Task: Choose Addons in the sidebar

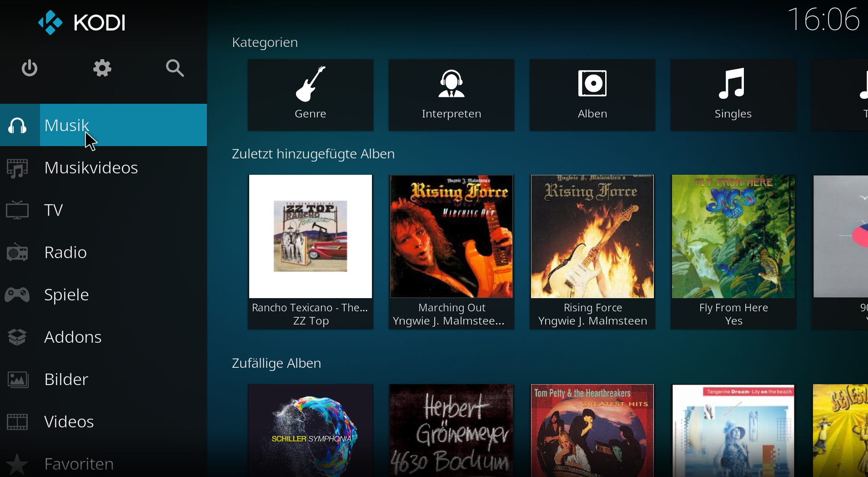Action: point(103,337)
